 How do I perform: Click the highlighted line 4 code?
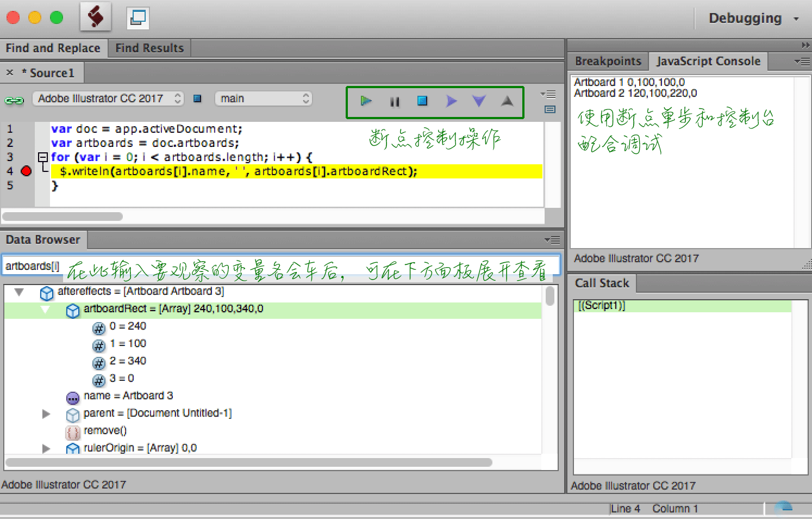pyautogui.click(x=296, y=171)
